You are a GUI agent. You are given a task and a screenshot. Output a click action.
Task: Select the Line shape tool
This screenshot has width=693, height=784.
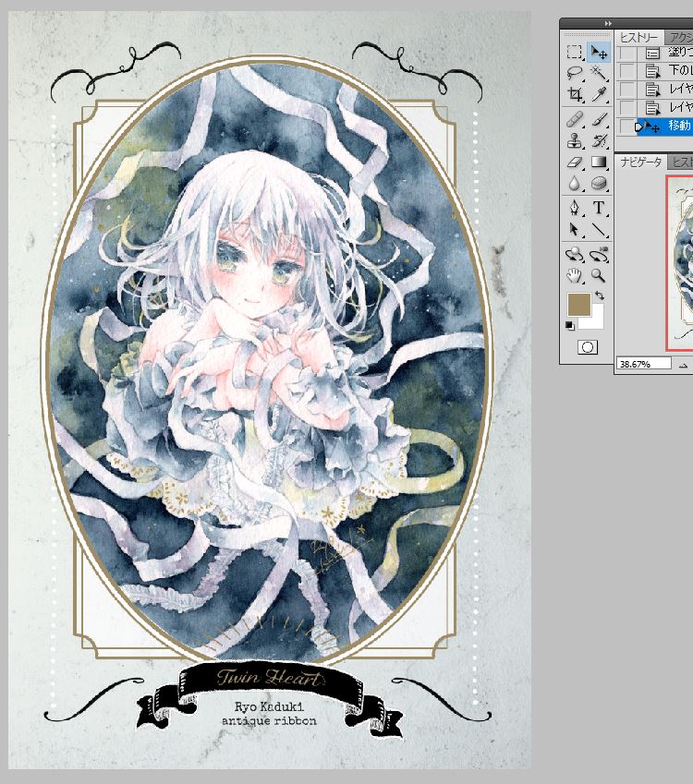(x=599, y=230)
